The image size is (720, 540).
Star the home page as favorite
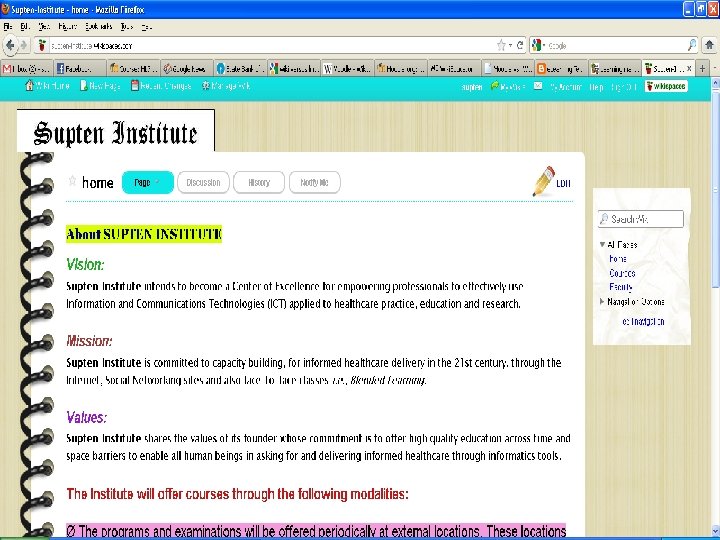(72, 181)
